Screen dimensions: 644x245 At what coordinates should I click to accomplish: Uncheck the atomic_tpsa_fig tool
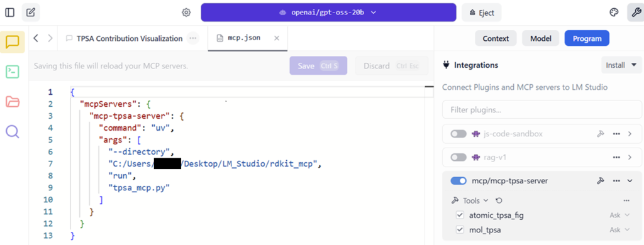460,215
